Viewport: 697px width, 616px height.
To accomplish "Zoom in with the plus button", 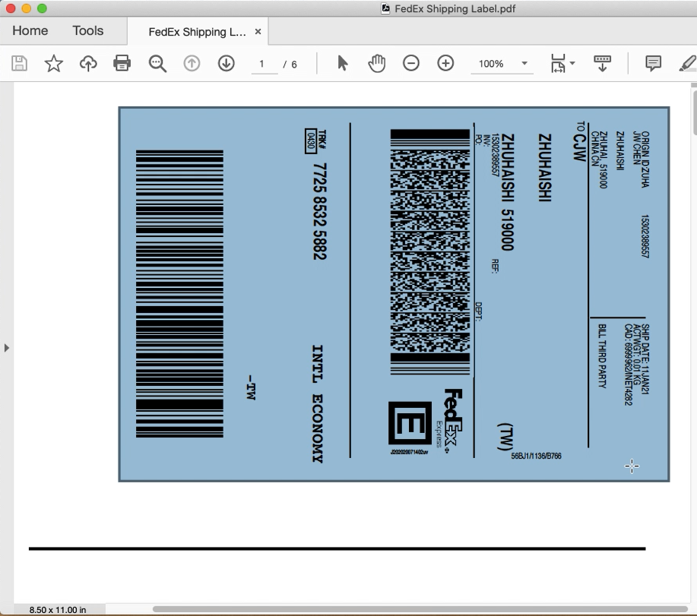I will (445, 63).
